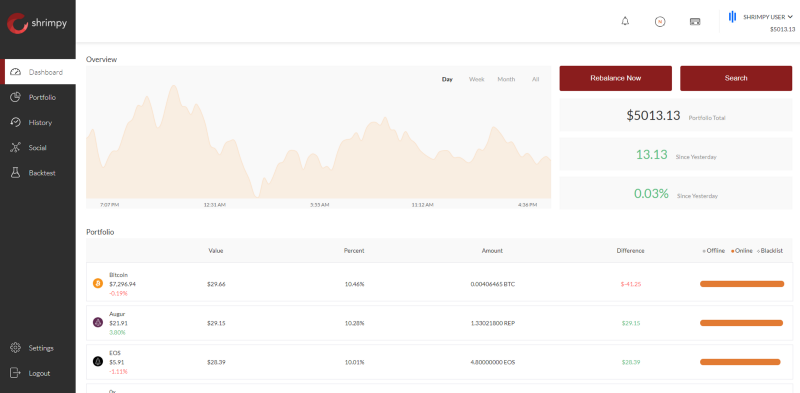Click the Rebalance Now button

(615, 78)
